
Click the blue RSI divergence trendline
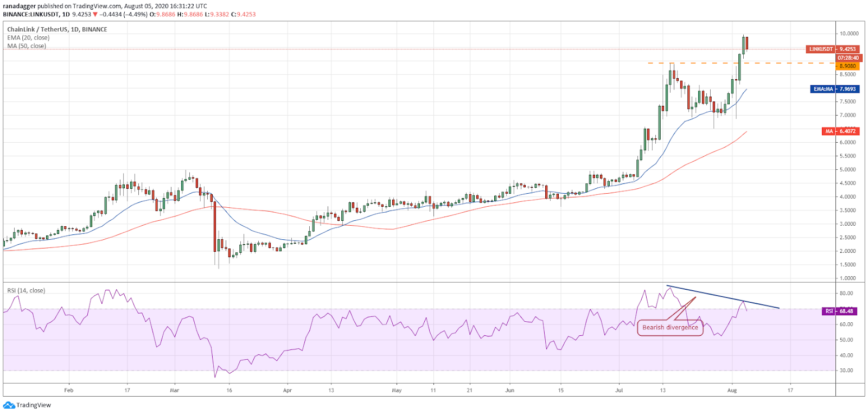coord(723,297)
